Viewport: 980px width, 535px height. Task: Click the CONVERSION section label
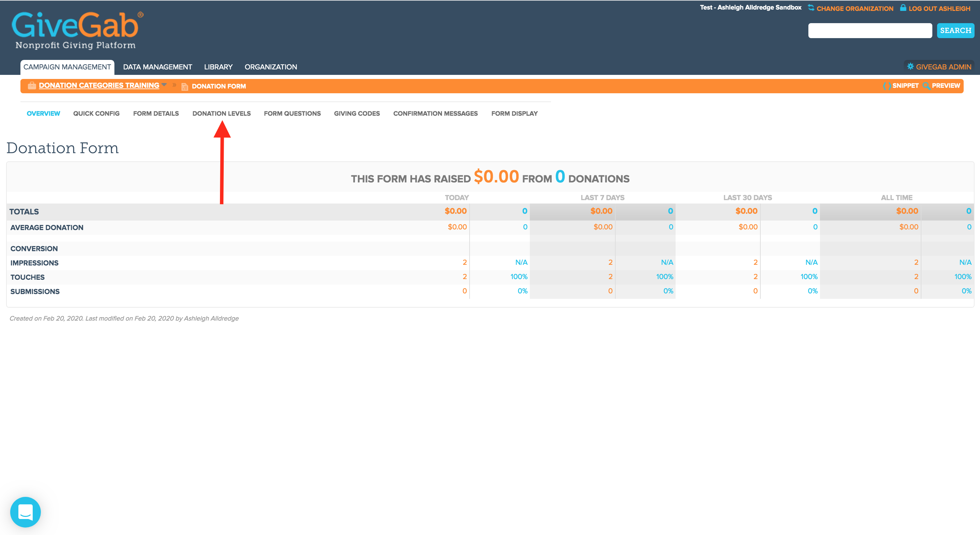pos(34,249)
